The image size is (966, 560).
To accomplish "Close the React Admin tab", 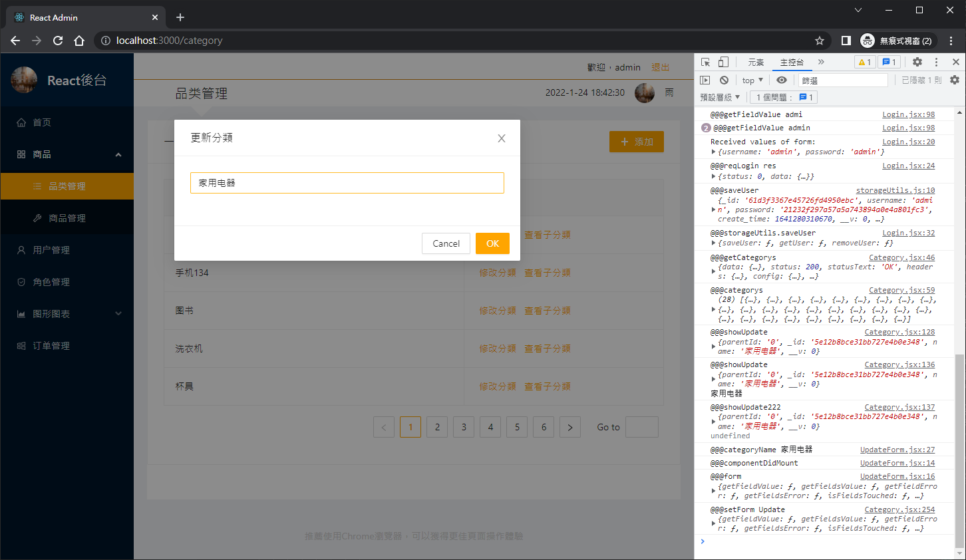I will pos(155,17).
